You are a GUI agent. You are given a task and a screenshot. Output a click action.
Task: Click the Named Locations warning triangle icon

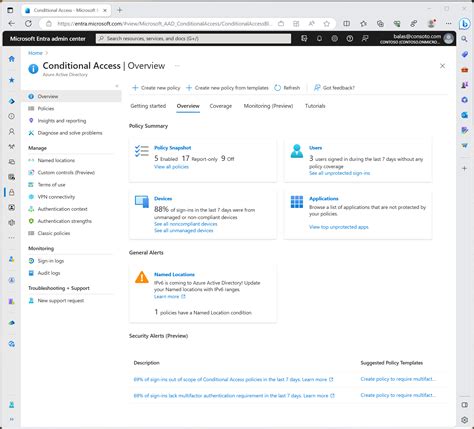pyautogui.click(x=142, y=277)
